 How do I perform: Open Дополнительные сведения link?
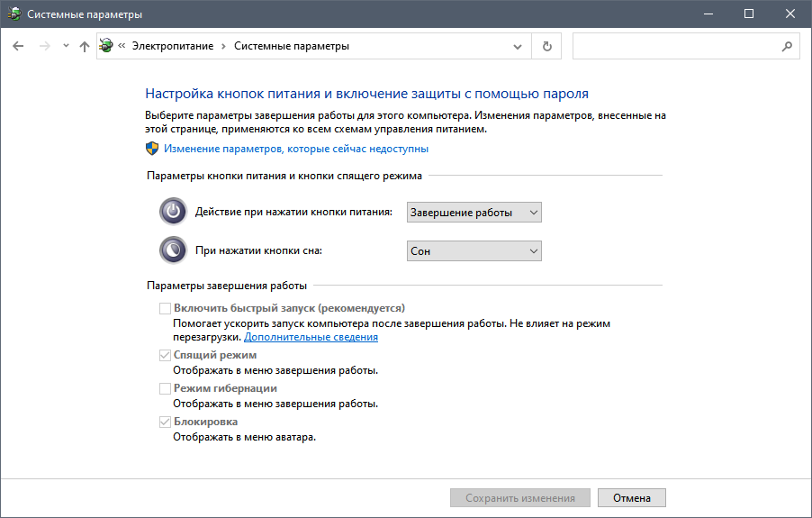[x=311, y=337]
